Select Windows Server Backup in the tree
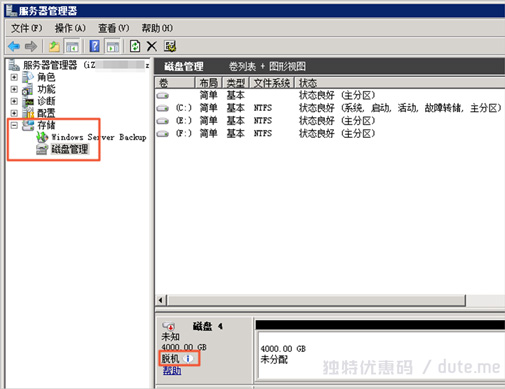Image resolution: width=505 pixels, height=389 pixels. pyautogui.click(x=99, y=137)
